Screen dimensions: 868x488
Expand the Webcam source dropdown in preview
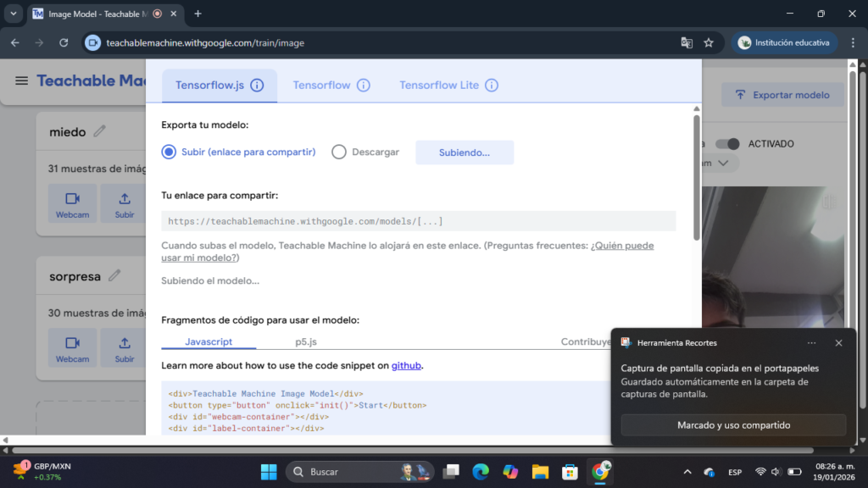722,163
